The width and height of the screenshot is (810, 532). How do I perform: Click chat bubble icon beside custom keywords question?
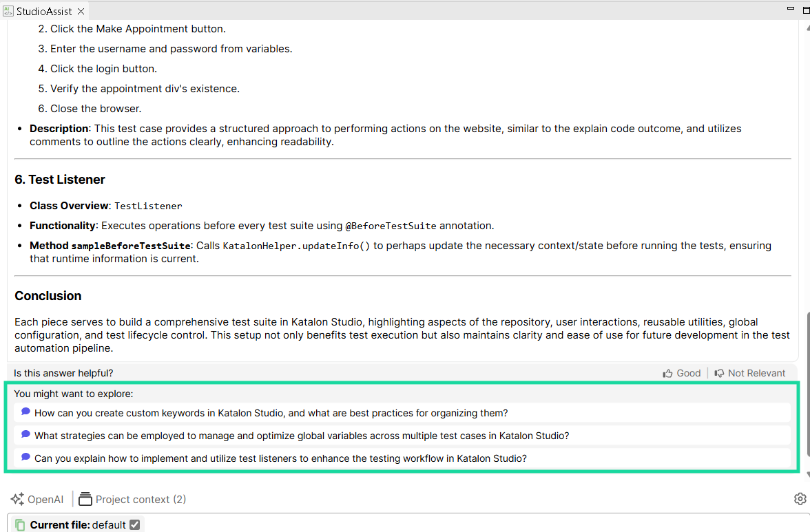pyautogui.click(x=25, y=412)
